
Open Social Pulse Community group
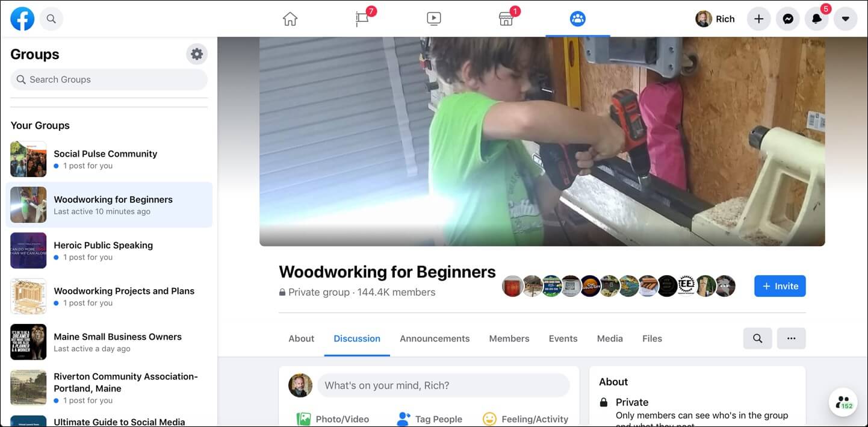coord(109,159)
